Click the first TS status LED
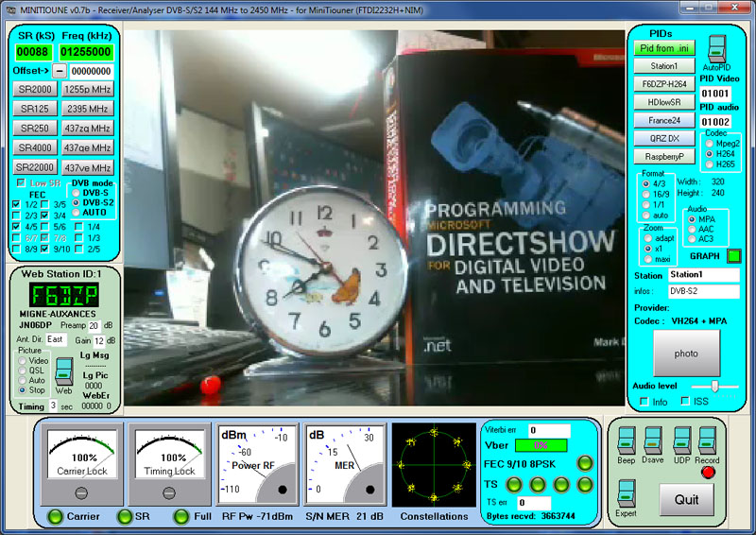The width and height of the screenshot is (756, 535). tap(514, 484)
